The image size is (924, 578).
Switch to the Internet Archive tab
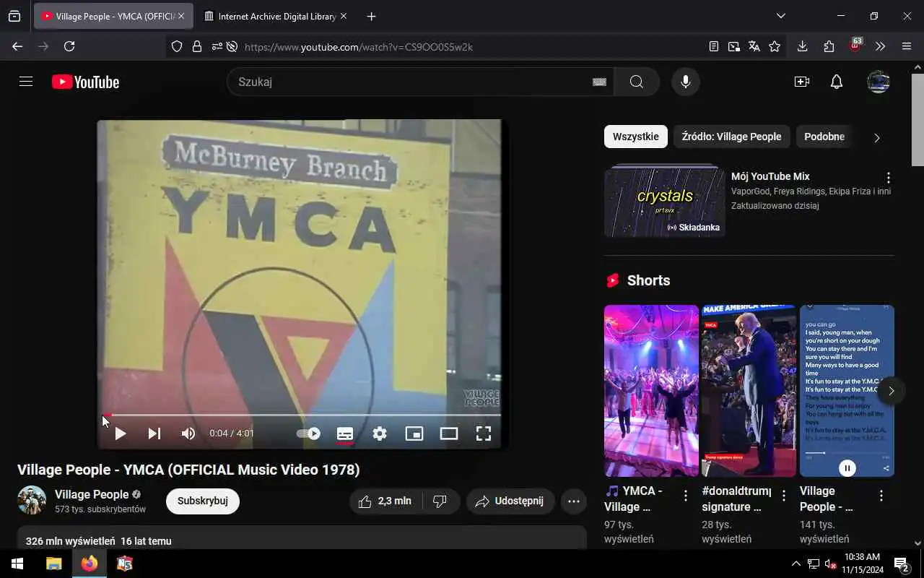275,16
